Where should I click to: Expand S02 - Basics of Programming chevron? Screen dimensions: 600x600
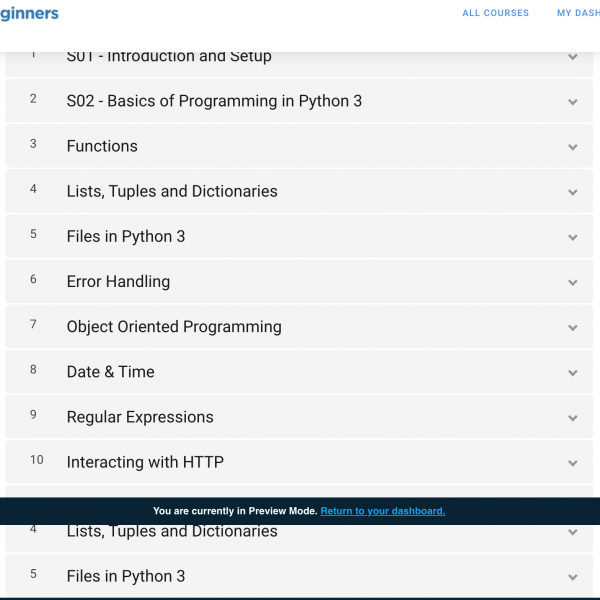(572, 102)
